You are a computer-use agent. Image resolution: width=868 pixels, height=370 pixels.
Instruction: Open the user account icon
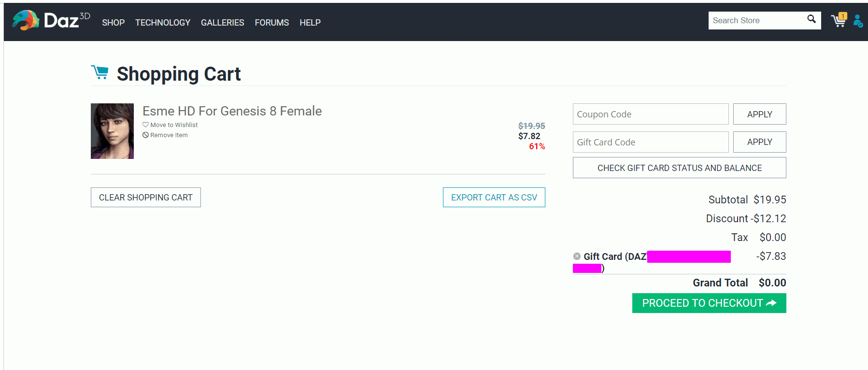[858, 21]
